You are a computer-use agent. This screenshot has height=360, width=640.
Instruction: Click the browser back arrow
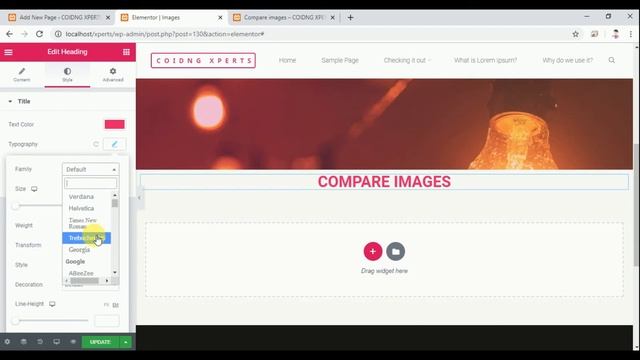click(x=9, y=34)
